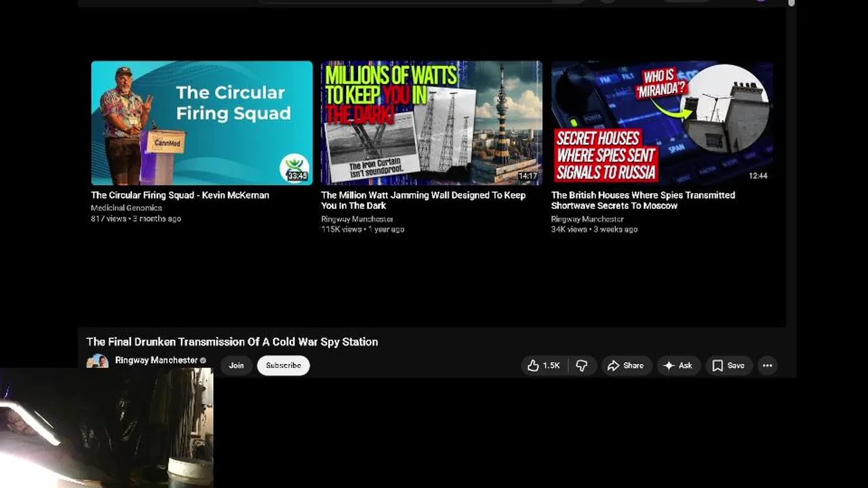The width and height of the screenshot is (868, 488).
Task: Open the three-dot more actions menu
Action: pyautogui.click(x=767, y=365)
